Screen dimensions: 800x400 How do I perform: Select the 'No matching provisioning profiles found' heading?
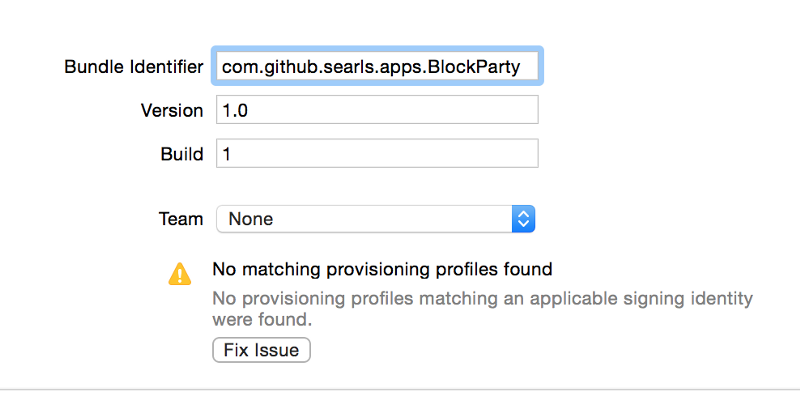click(382, 269)
